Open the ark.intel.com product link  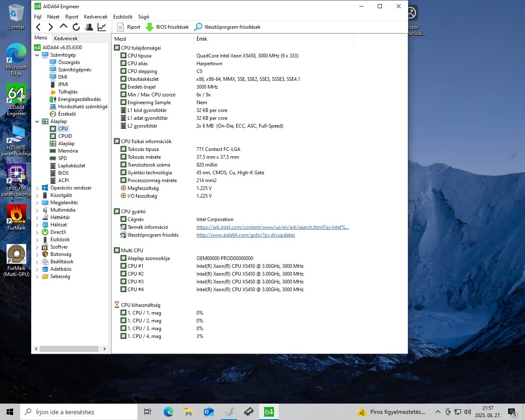(x=272, y=227)
